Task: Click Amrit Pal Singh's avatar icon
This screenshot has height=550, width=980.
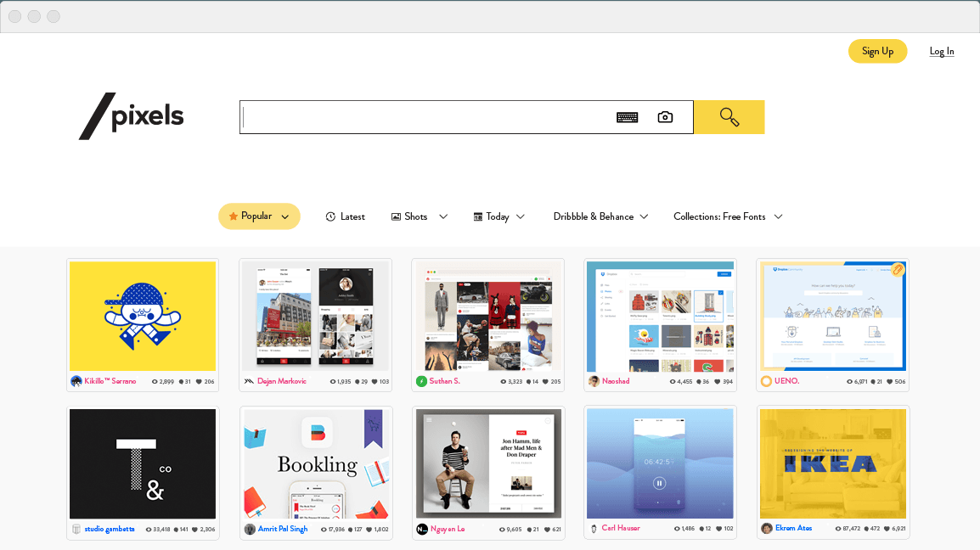Action: 250,530
